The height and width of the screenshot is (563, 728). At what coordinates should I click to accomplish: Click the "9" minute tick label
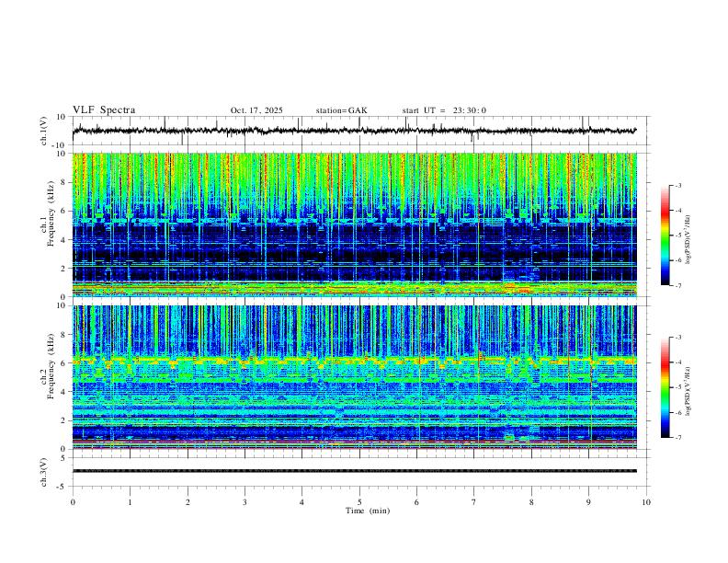click(x=588, y=502)
